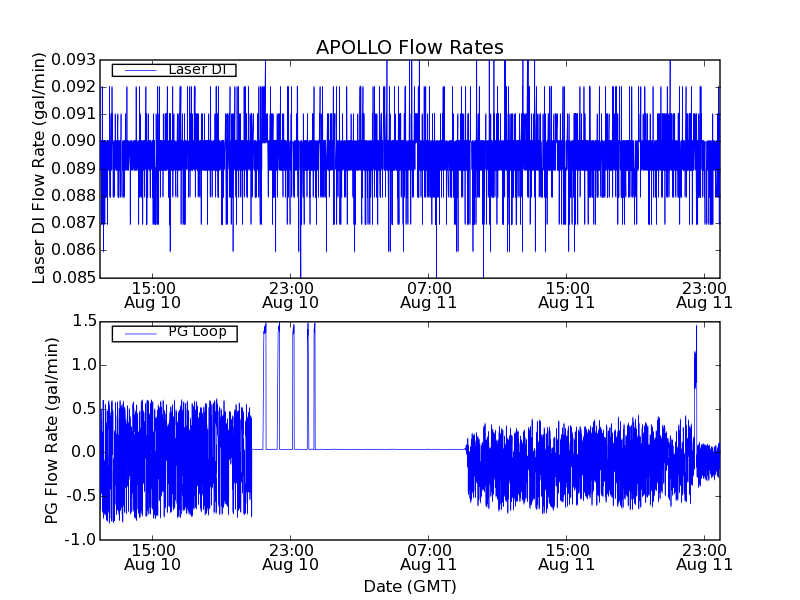Image resolution: width=800 pixels, height=600 pixels.
Task: Click upper plot's 07:00 Aug 11 tick label
Action: [x=428, y=293]
